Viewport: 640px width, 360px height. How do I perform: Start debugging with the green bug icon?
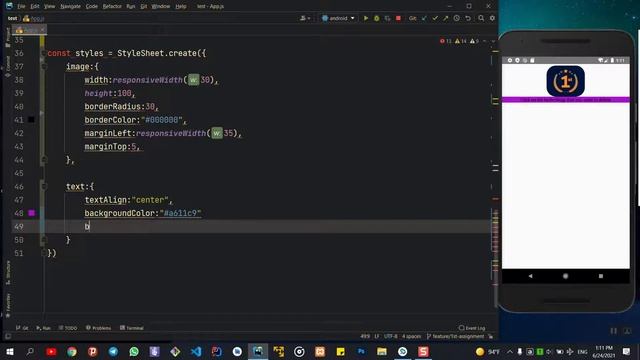377,18
